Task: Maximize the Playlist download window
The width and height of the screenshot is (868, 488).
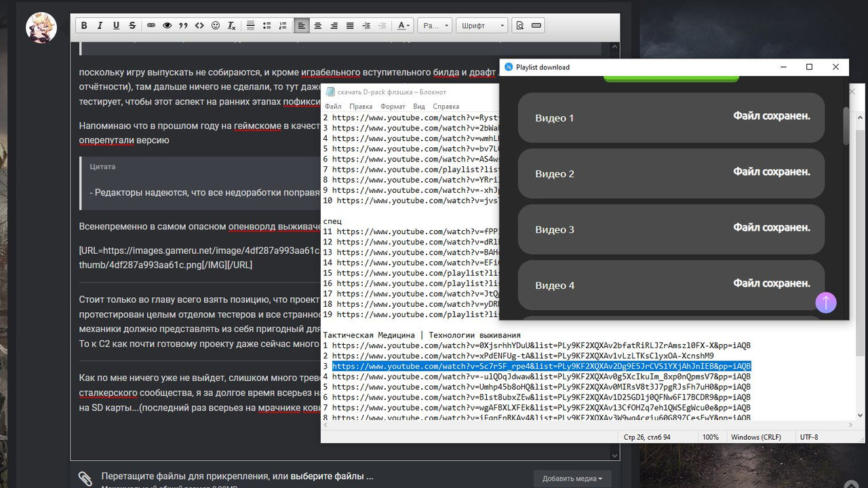Action: coord(809,67)
